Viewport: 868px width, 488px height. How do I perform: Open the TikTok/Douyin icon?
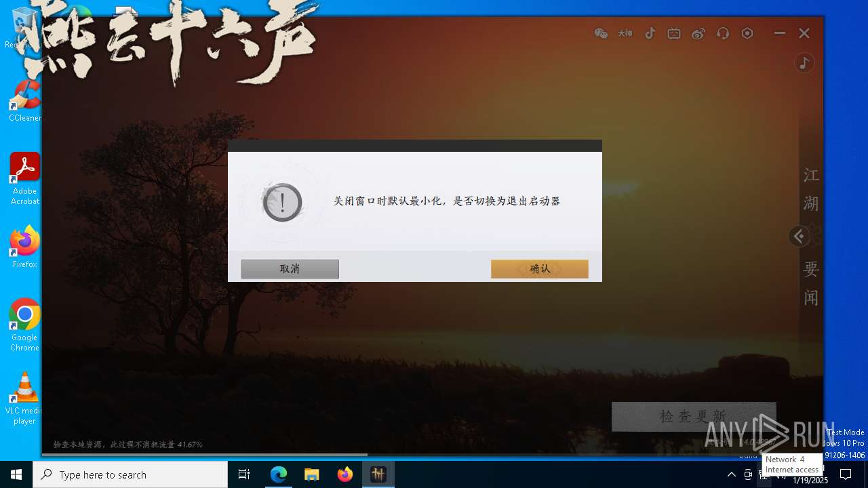pyautogui.click(x=650, y=33)
